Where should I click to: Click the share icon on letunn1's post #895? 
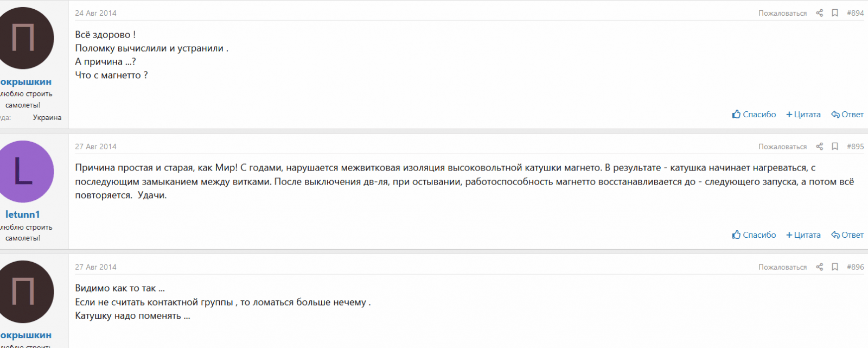point(819,146)
